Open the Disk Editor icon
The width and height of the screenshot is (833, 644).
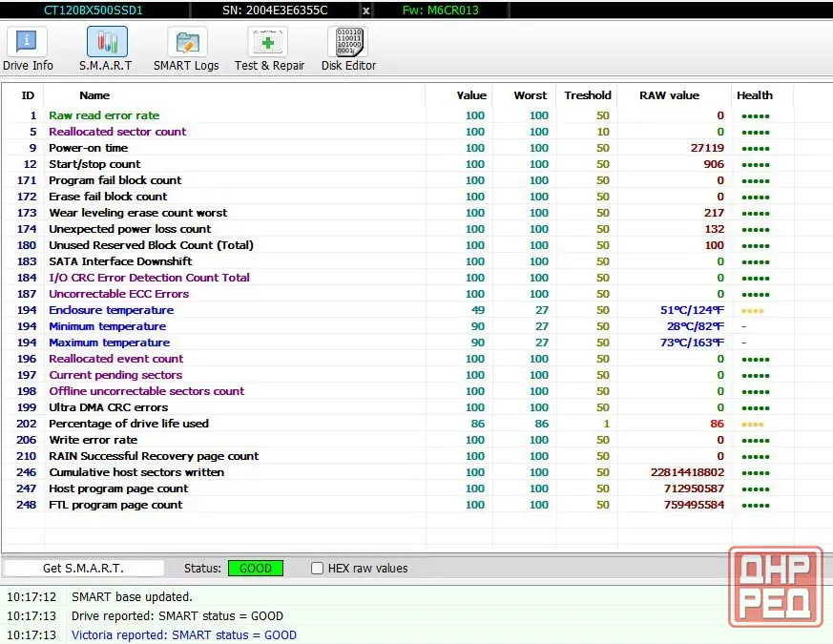(x=348, y=41)
